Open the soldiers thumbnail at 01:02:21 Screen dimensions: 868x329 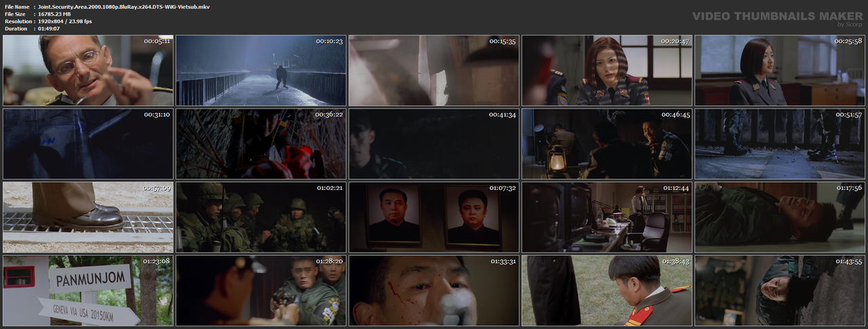click(261, 217)
